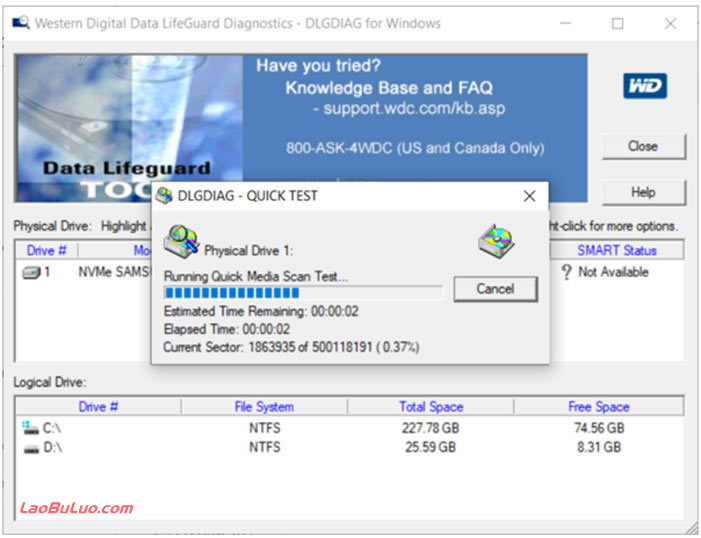
Task: Click the disc drive icon in Quick Test dialog
Action: pyautogui.click(x=496, y=241)
